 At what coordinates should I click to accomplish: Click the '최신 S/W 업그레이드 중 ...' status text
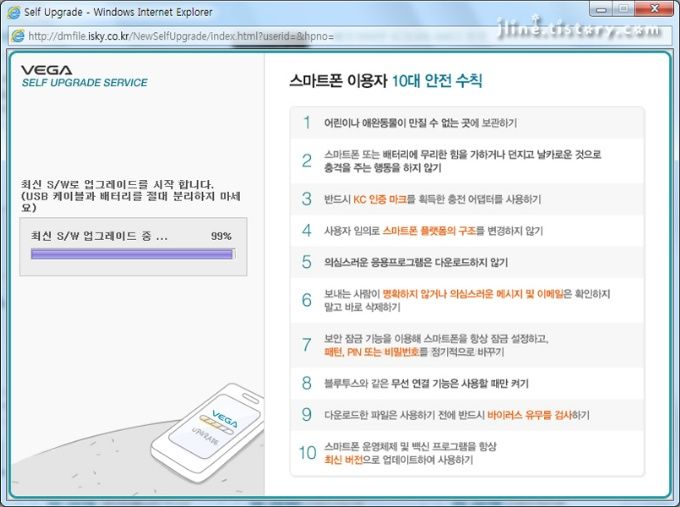[99, 236]
